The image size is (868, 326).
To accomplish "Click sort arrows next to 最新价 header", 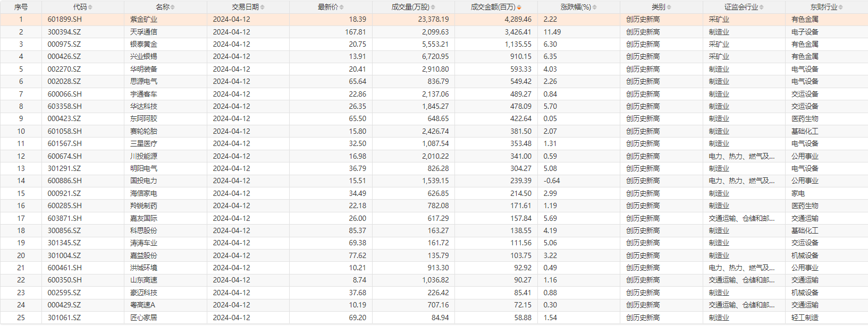I will point(342,7).
